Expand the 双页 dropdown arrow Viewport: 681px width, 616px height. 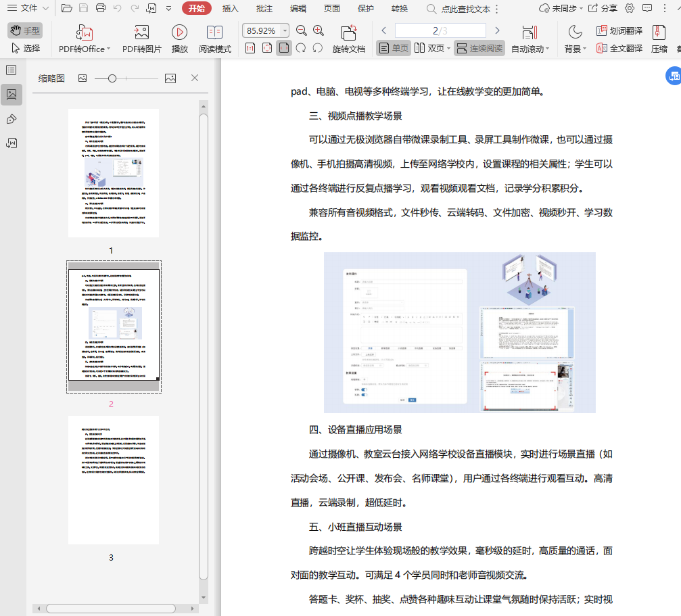pos(448,48)
